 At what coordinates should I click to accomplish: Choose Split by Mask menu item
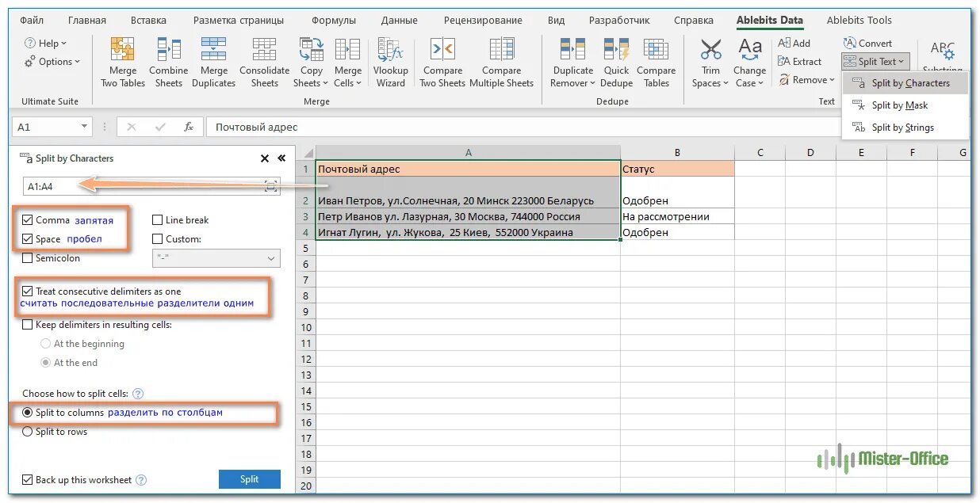click(x=905, y=105)
